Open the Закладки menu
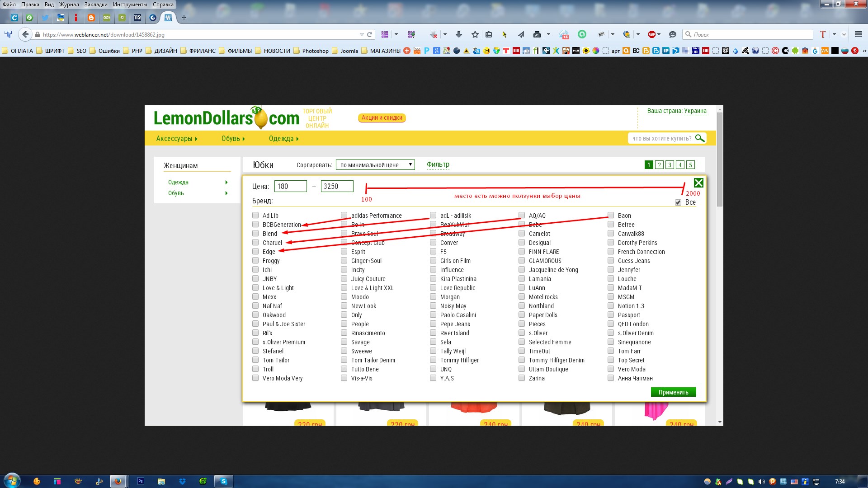Screen dimensions: 868x488 tap(96, 5)
